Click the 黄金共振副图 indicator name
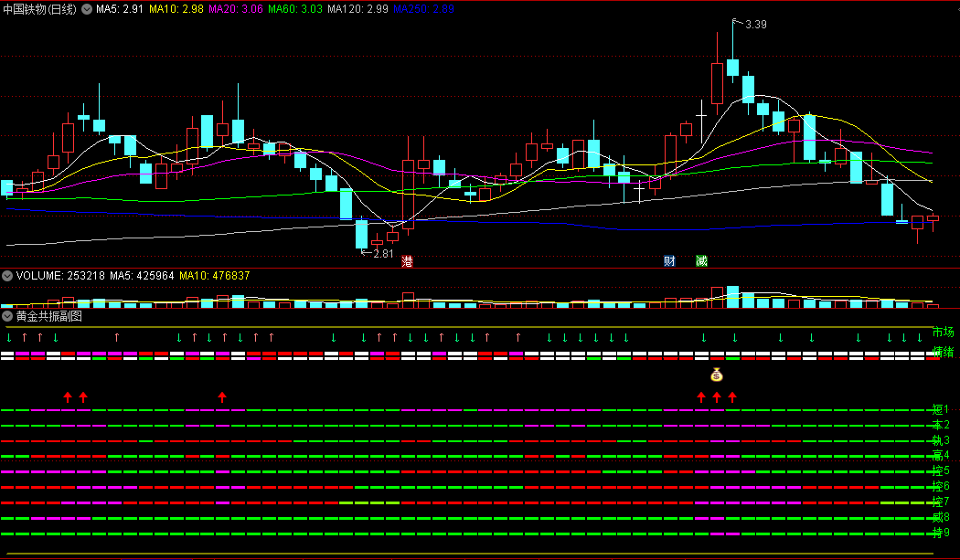This screenshot has width=960, height=560. (49, 316)
